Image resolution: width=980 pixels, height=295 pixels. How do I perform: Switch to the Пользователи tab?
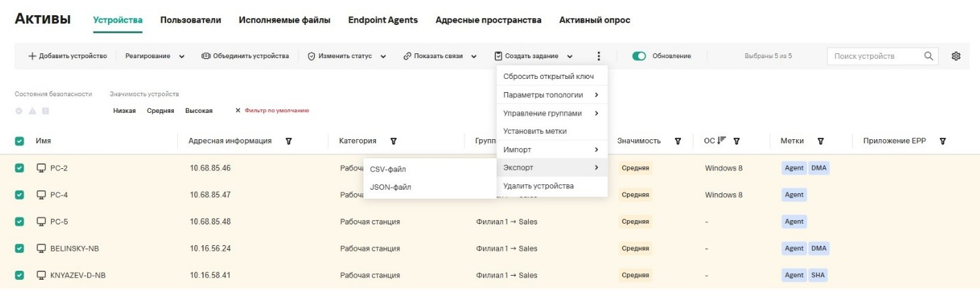point(190,20)
